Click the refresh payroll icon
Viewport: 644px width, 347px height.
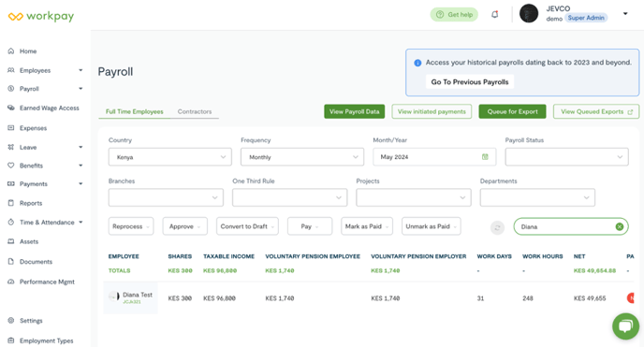click(497, 227)
